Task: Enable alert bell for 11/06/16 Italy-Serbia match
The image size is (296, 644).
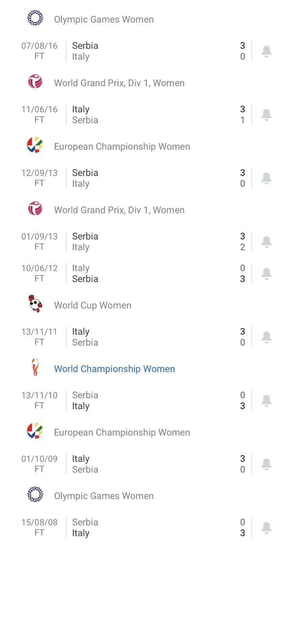Action: [266, 115]
